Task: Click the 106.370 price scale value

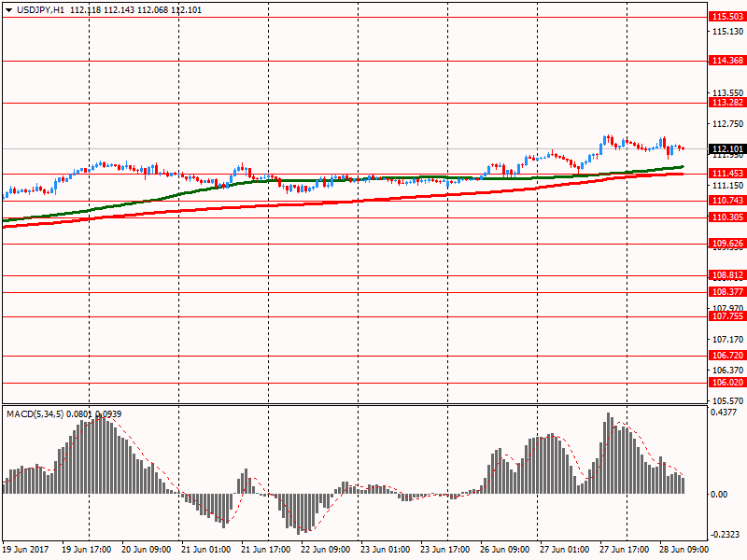Action: (727, 370)
